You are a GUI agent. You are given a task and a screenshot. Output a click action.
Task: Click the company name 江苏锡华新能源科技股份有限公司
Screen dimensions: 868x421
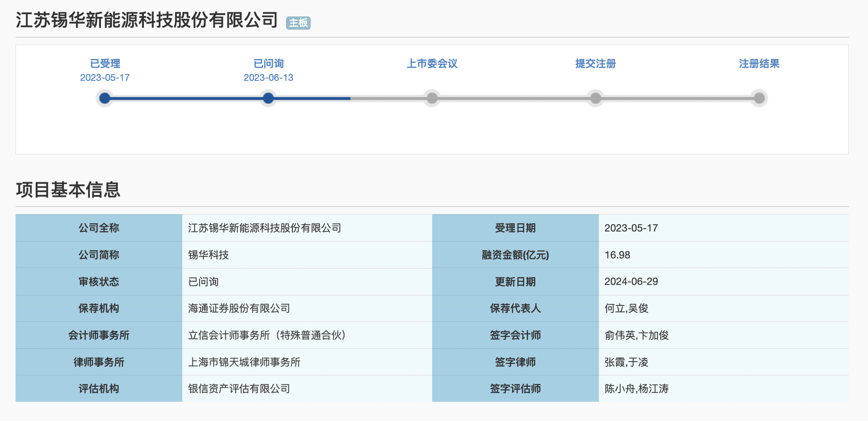pos(146,20)
